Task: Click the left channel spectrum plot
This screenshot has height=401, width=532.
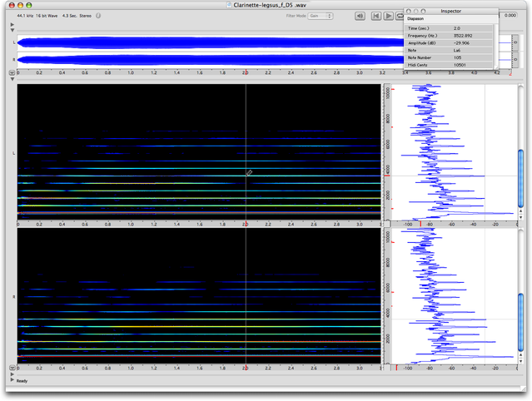Action: (452, 151)
